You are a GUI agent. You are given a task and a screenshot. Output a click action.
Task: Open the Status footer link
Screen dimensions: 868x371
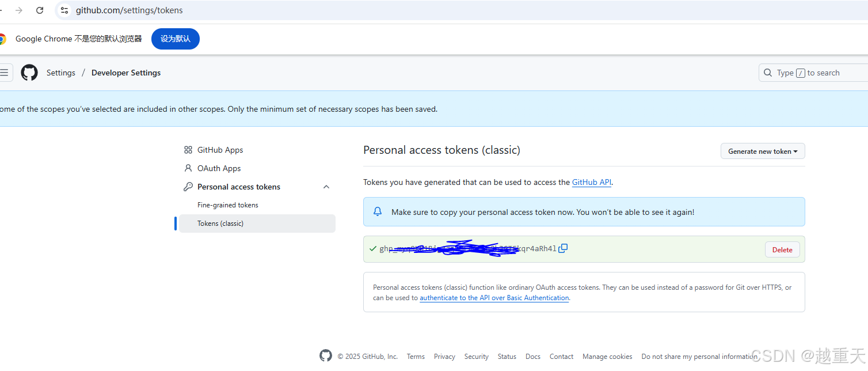point(507,357)
